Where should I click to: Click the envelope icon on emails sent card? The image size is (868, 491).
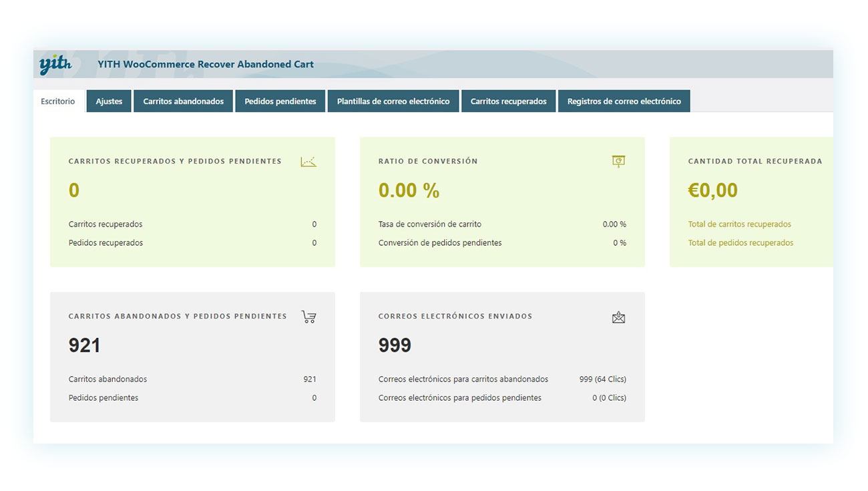[x=618, y=317]
